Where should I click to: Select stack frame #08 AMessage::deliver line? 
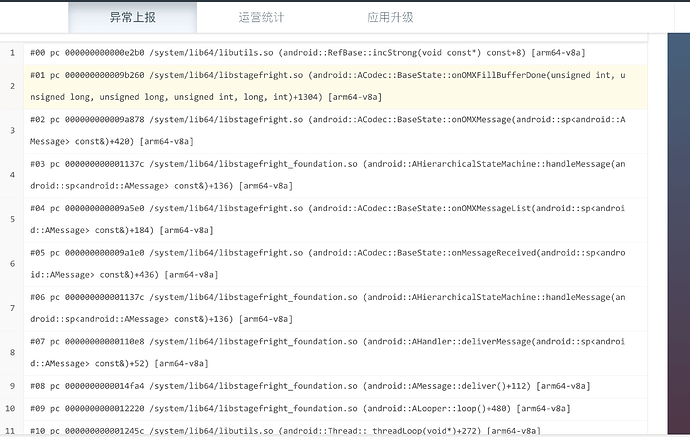click(x=335, y=386)
